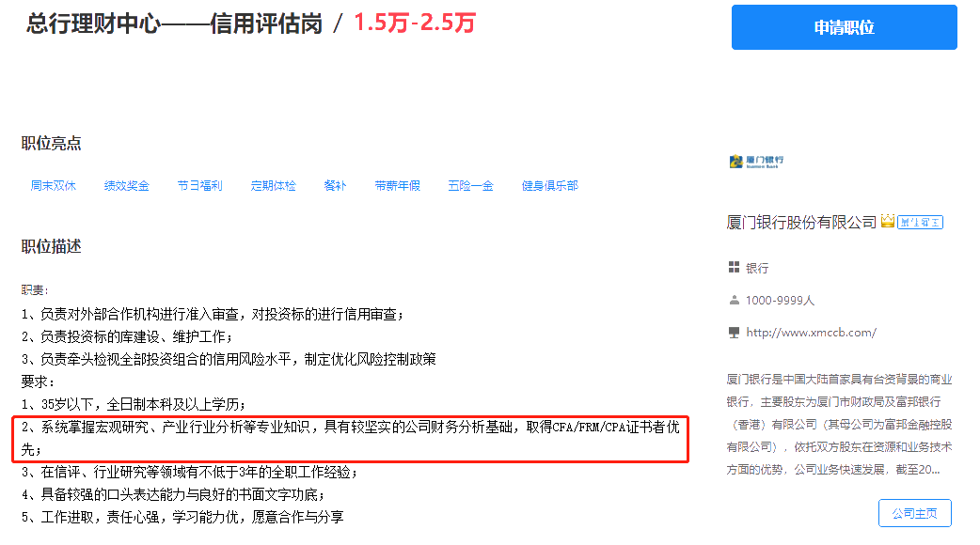This screenshot has height=545, width=980.
Task: Click the monitor icon before the website URL
Action: (x=735, y=333)
